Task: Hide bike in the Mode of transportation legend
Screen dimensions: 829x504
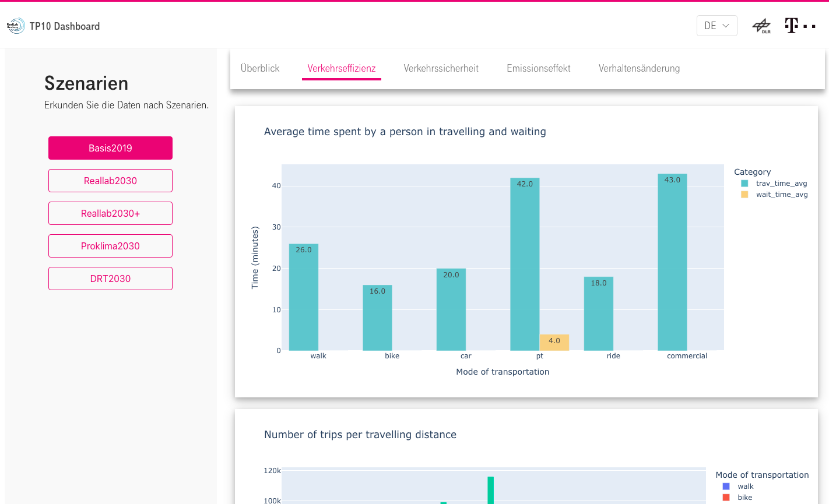Action: (x=746, y=498)
